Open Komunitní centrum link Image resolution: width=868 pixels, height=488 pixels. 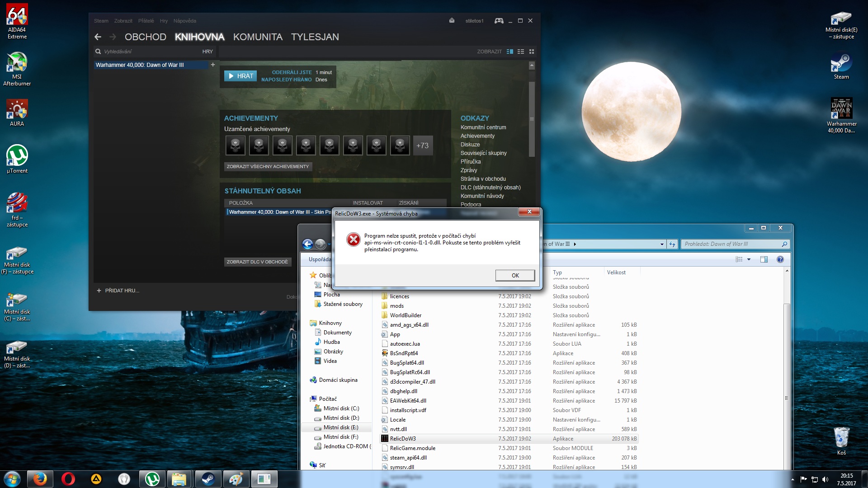pyautogui.click(x=483, y=127)
